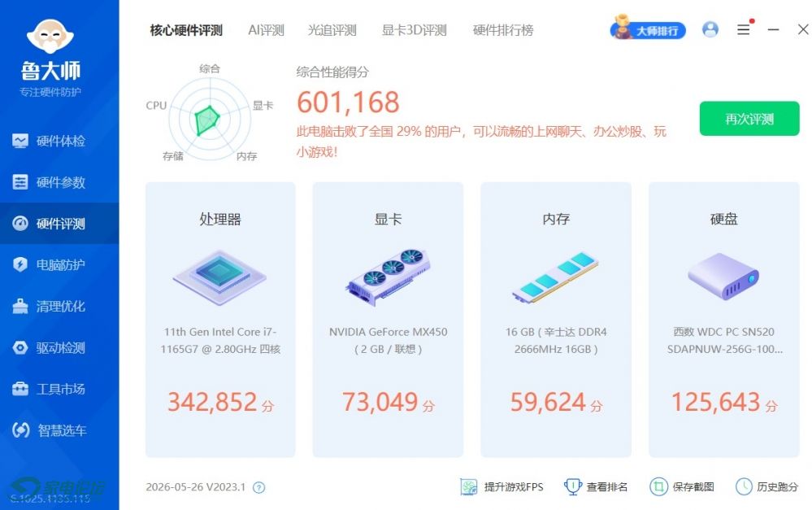Open 驱动检测 in the sidebar
The width and height of the screenshot is (812, 510).
pos(59,348)
